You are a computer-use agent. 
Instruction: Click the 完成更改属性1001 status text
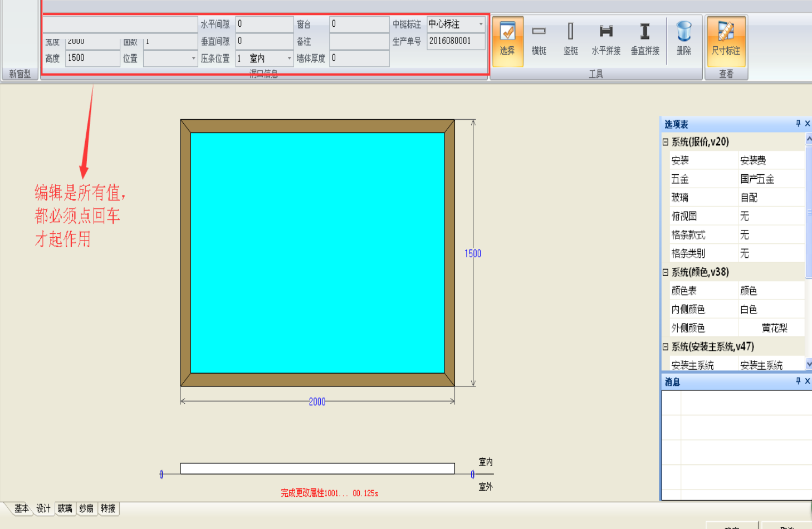329,493
